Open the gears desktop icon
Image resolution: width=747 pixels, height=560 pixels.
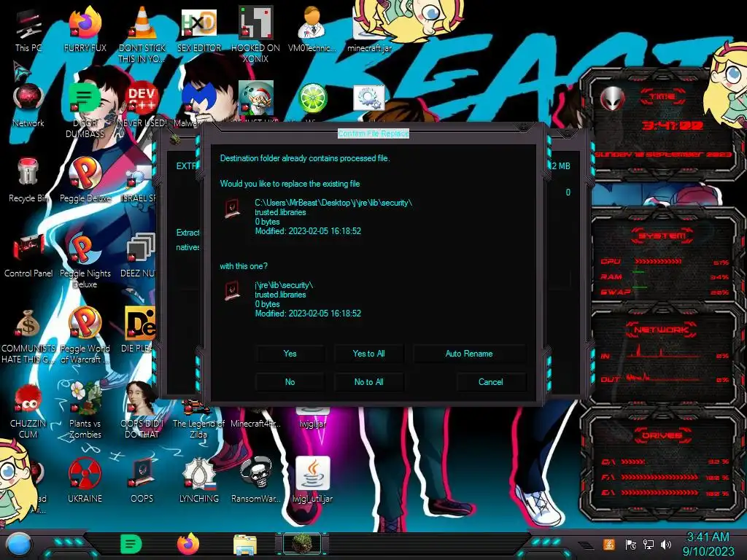pos(368,98)
